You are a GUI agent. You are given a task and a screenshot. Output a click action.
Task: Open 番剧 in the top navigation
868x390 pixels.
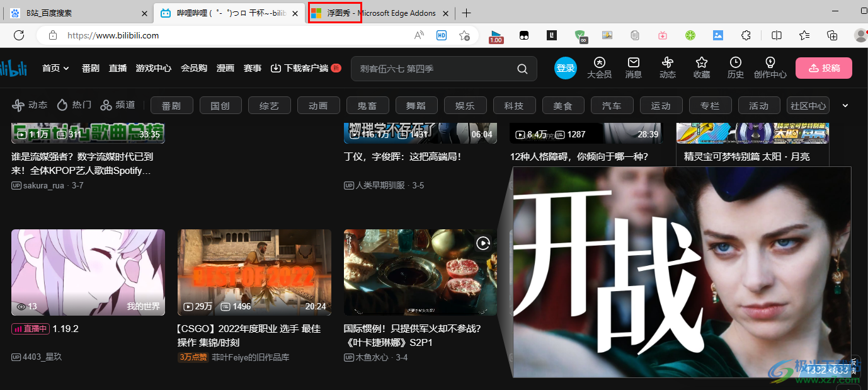click(x=91, y=68)
